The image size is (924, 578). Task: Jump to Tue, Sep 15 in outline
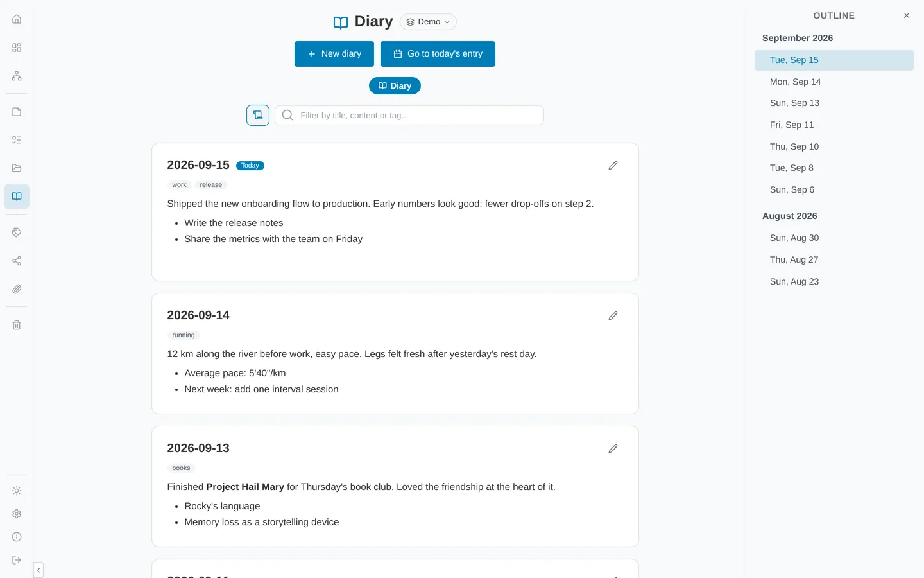point(834,60)
